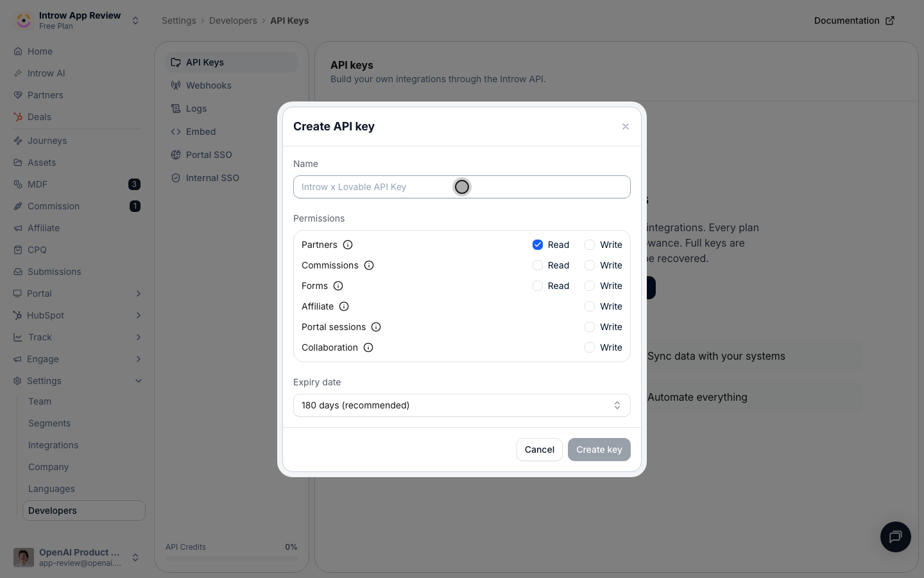Select API Keys in the Developers menu
Viewport: 924px width, 578px height.
pyautogui.click(x=232, y=62)
